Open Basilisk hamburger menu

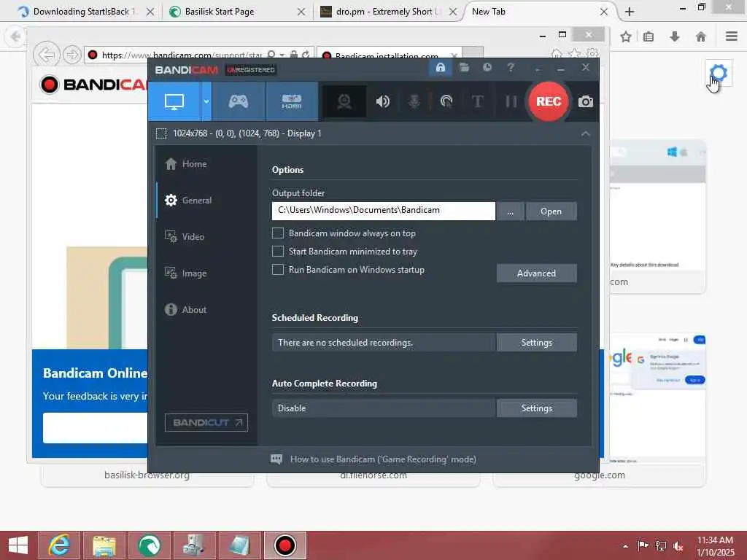[732, 36]
